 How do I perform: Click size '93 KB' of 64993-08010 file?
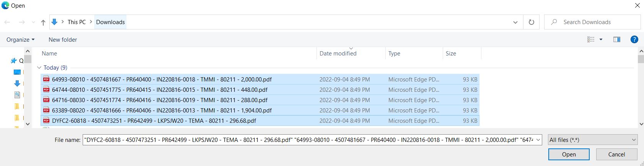pyautogui.click(x=470, y=80)
